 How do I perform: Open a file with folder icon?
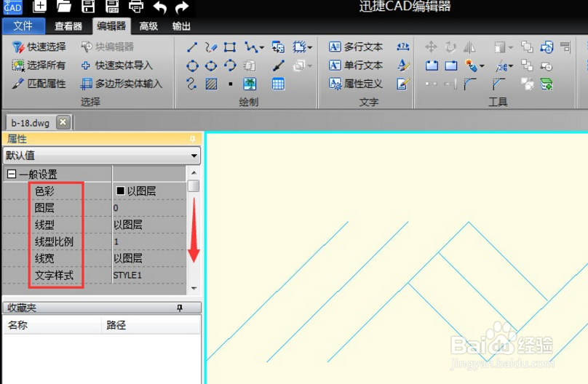coord(64,6)
